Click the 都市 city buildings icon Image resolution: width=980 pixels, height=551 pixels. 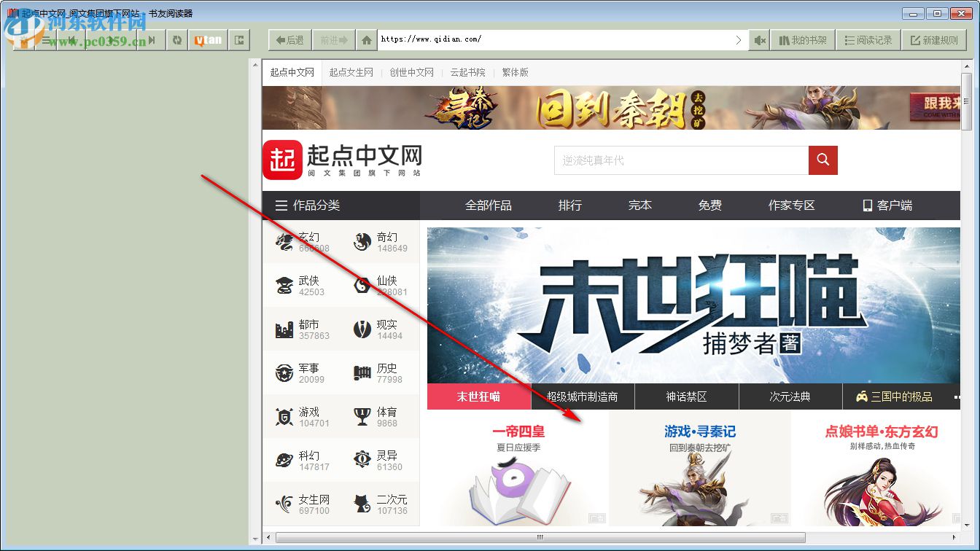pyautogui.click(x=285, y=329)
